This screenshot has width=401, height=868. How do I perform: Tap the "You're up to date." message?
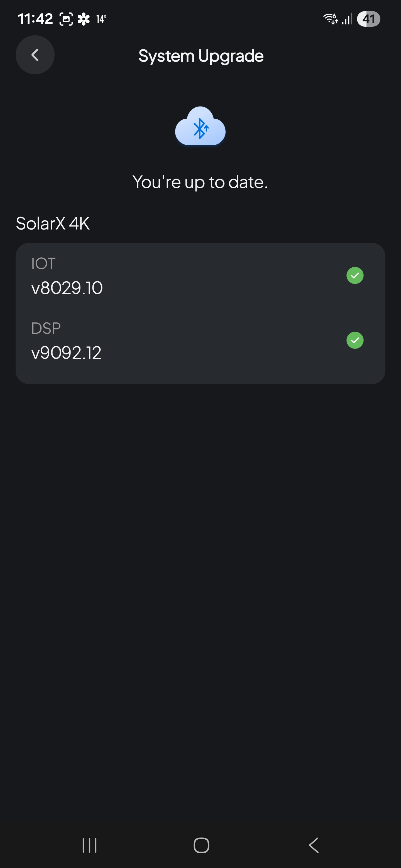200,182
